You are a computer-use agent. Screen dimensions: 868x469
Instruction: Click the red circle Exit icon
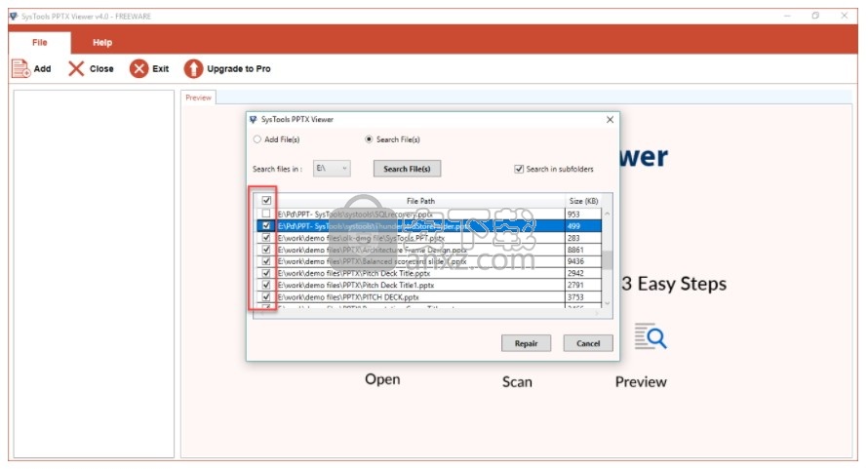tap(138, 68)
